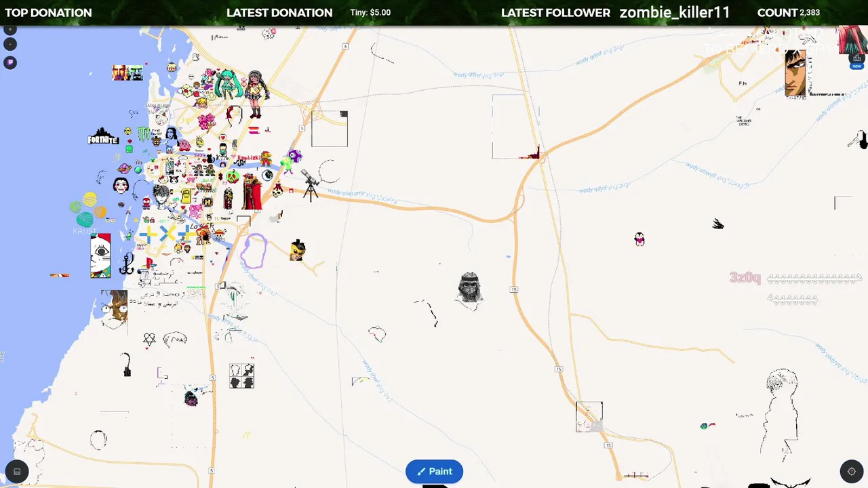This screenshot has width=868, height=488.
Task: Click the blue 'new' badge
Action: pyautogui.click(x=857, y=66)
